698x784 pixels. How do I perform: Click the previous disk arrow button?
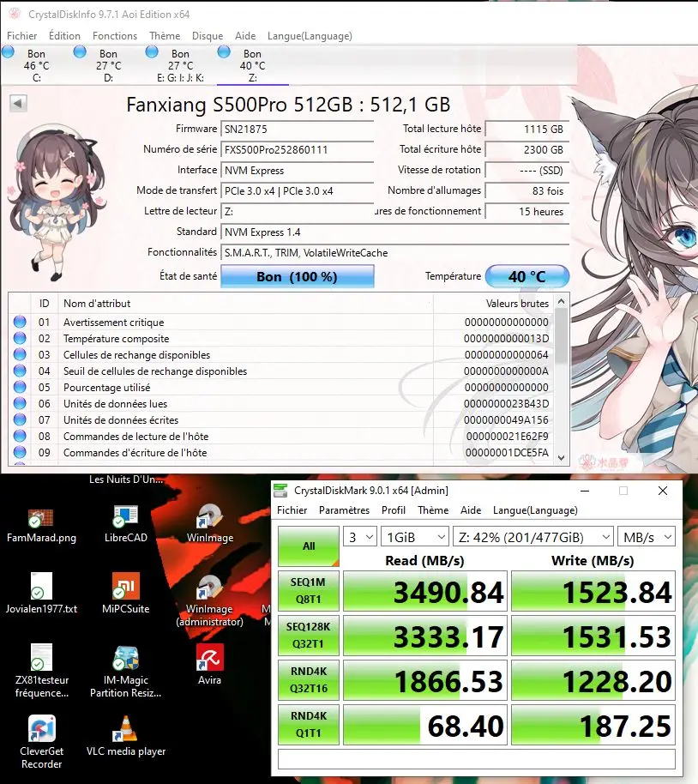pos(18,104)
